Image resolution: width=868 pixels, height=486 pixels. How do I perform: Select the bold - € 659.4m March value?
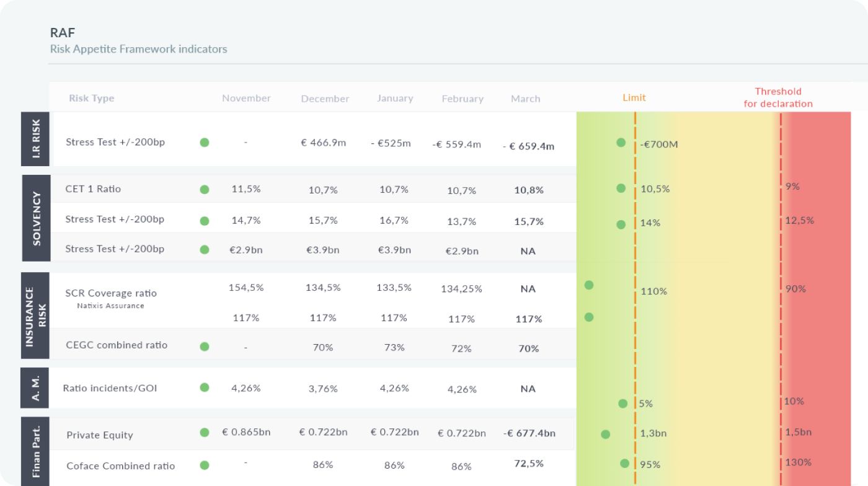(x=528, y=146)
